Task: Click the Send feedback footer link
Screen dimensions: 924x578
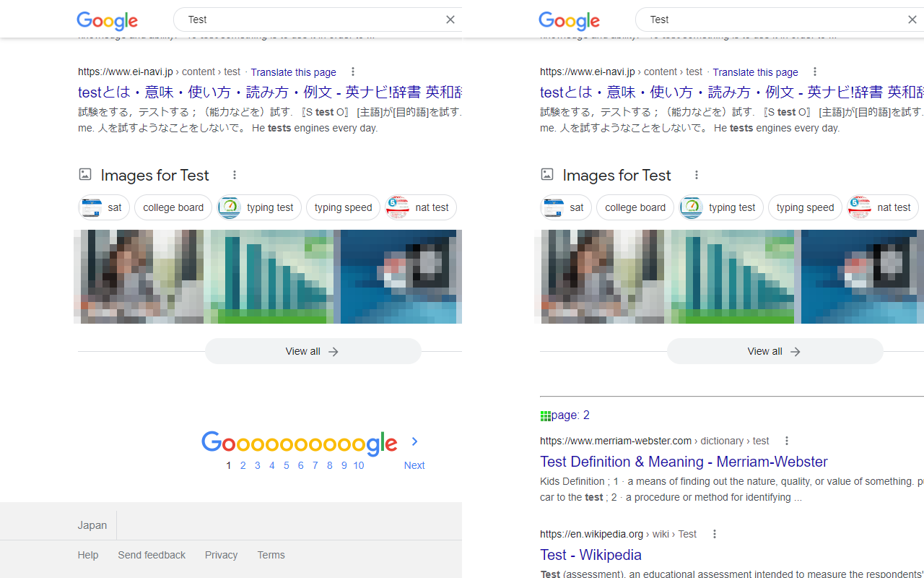Action: [x=152, y=555]
